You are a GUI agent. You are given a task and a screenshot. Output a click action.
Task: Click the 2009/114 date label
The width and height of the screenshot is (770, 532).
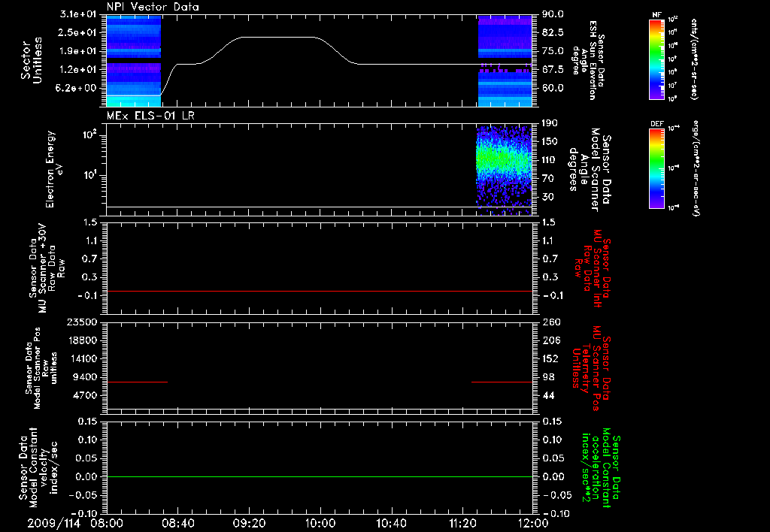(x=54, y=523)
